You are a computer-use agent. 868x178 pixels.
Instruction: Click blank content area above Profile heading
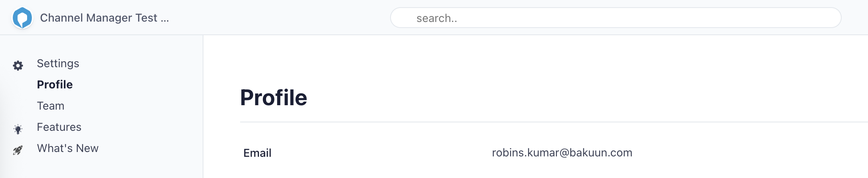pos(519,60)
